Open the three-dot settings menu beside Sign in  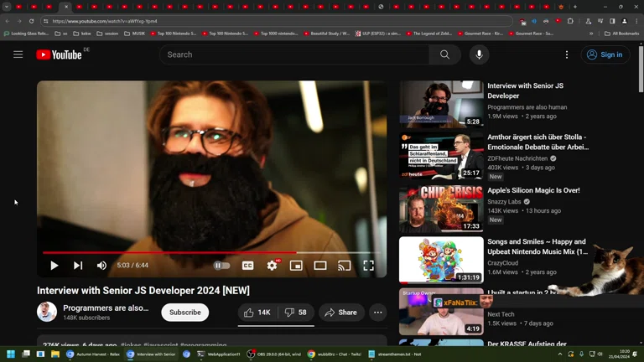point(567,54)
